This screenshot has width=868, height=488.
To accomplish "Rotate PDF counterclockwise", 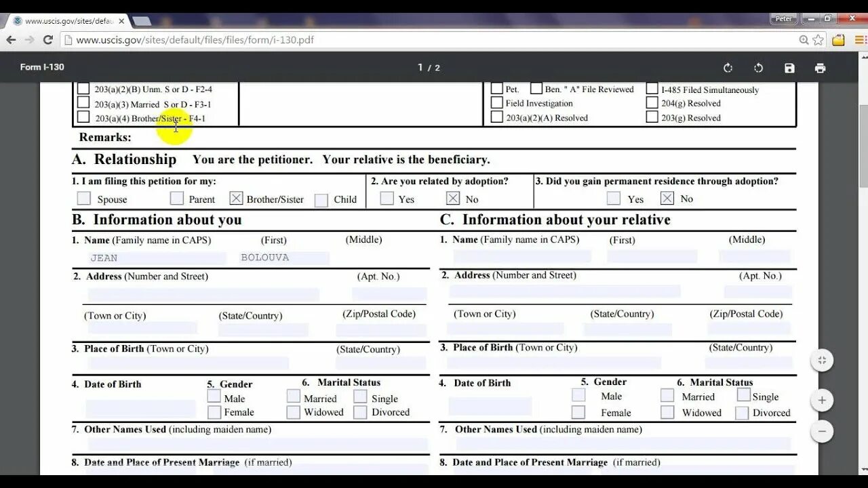I will coord(759,68).
